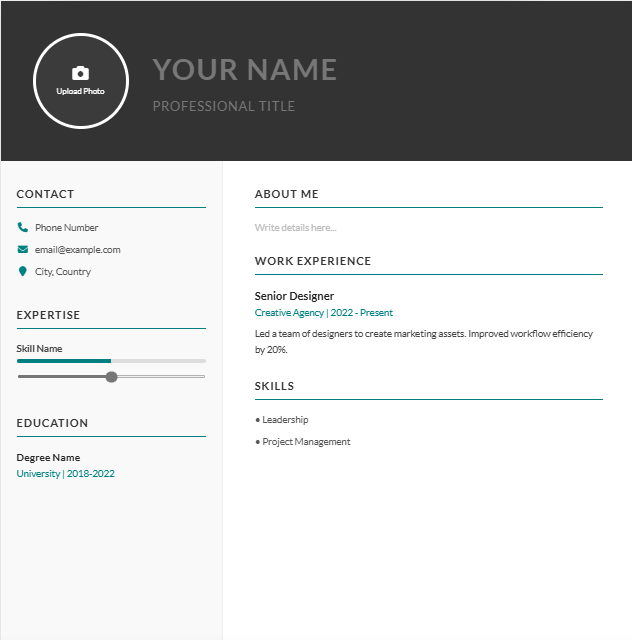The image size is (632, 640).
Task: Click the email@example.com field
Action: tap(78, 249)
